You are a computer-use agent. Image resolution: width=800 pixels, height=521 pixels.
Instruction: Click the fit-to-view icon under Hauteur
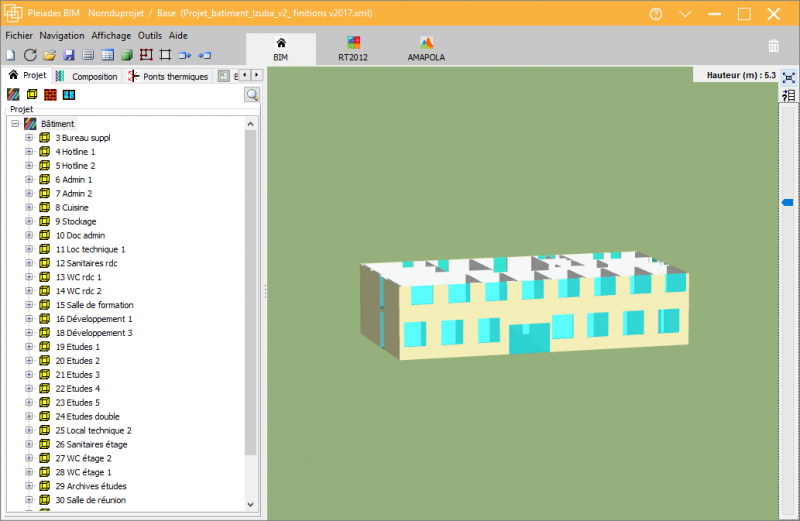pyautogui.click(x=789, y=78)
